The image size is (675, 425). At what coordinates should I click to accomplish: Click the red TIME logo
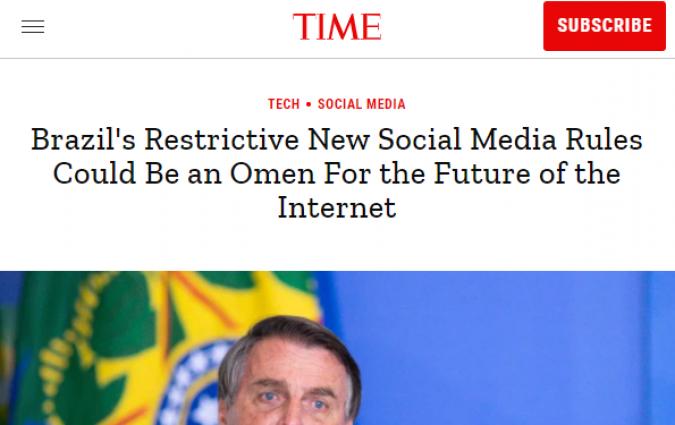point(337,27)
